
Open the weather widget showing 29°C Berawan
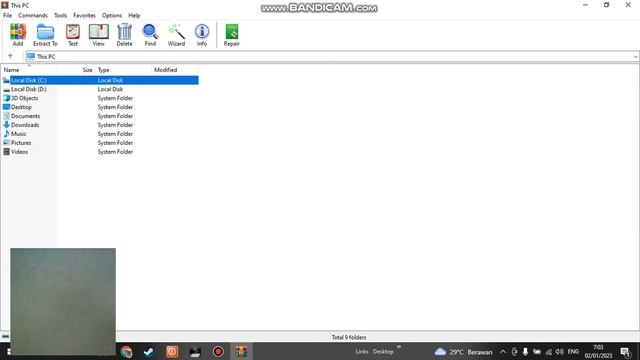(463, 352)
